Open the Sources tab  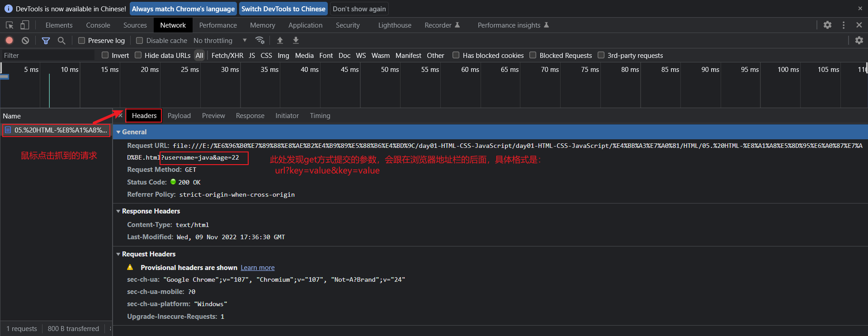[x=135, y=25]
